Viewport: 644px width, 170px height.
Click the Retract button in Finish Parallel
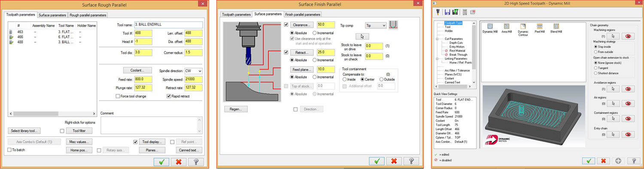[x=302, y=53]
